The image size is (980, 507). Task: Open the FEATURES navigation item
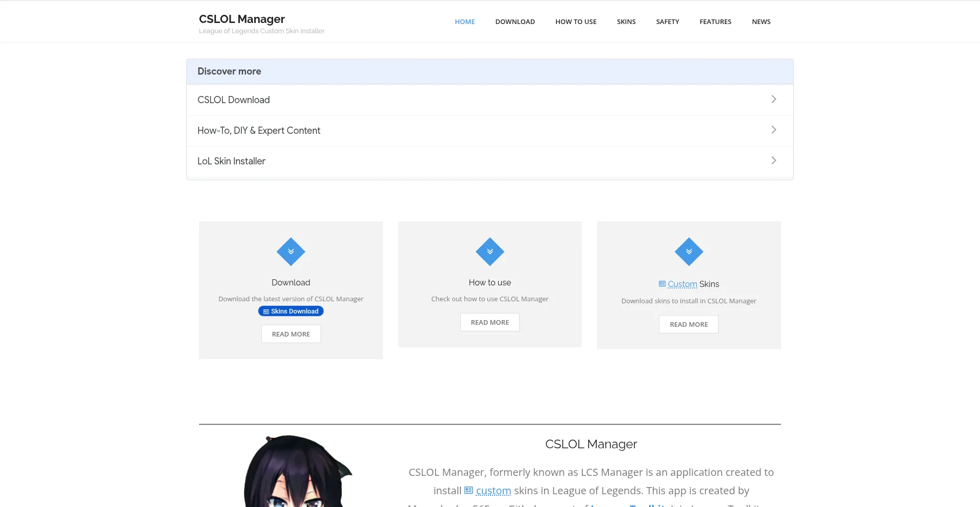pyautogui.click(x=716, y=21)
